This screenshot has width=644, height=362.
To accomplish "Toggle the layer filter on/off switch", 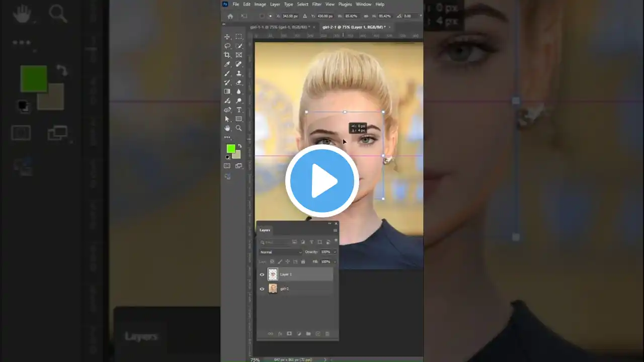I will point(336,241).
